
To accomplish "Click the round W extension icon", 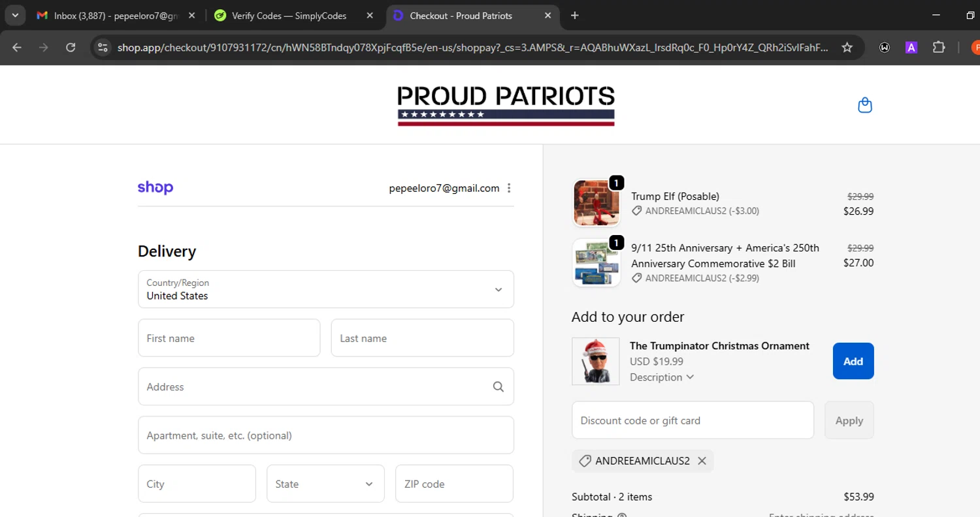I will 885,47.
